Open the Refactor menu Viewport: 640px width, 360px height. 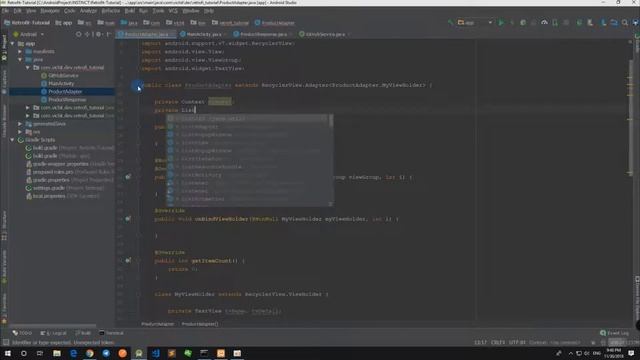[111, 11]
